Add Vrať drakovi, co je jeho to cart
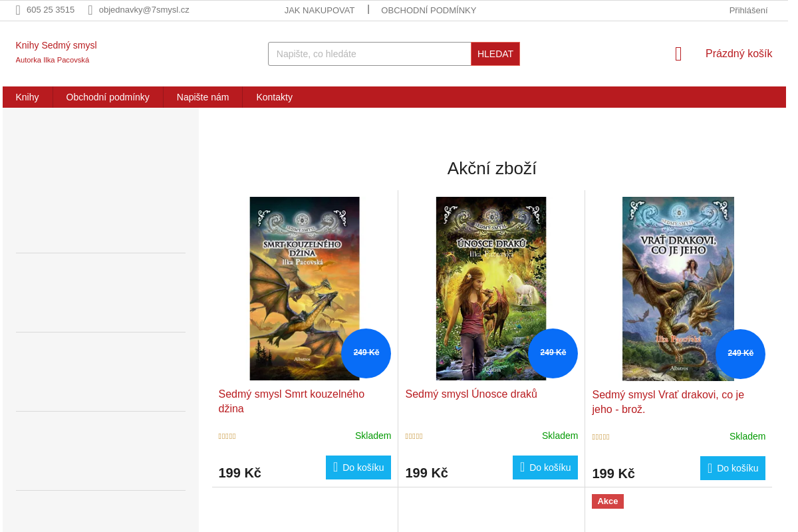 733,468
